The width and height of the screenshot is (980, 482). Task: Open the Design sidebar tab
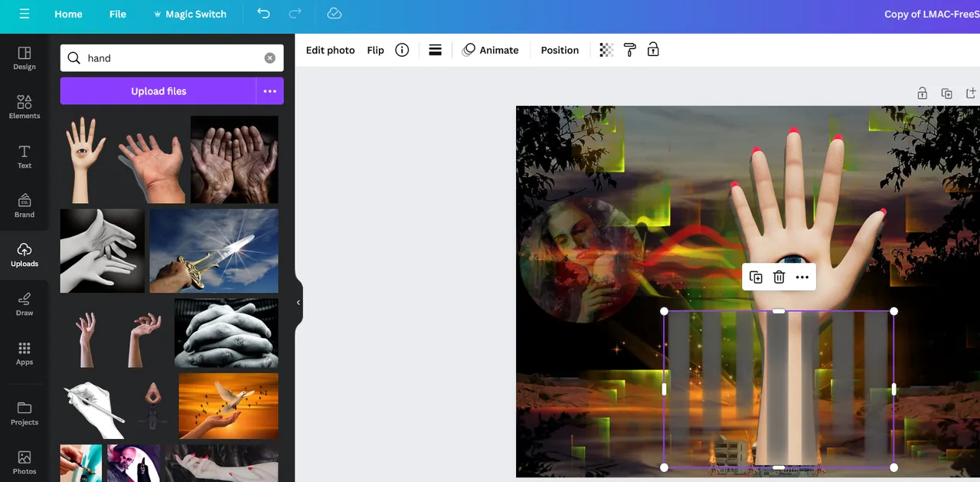pos(24,58)
